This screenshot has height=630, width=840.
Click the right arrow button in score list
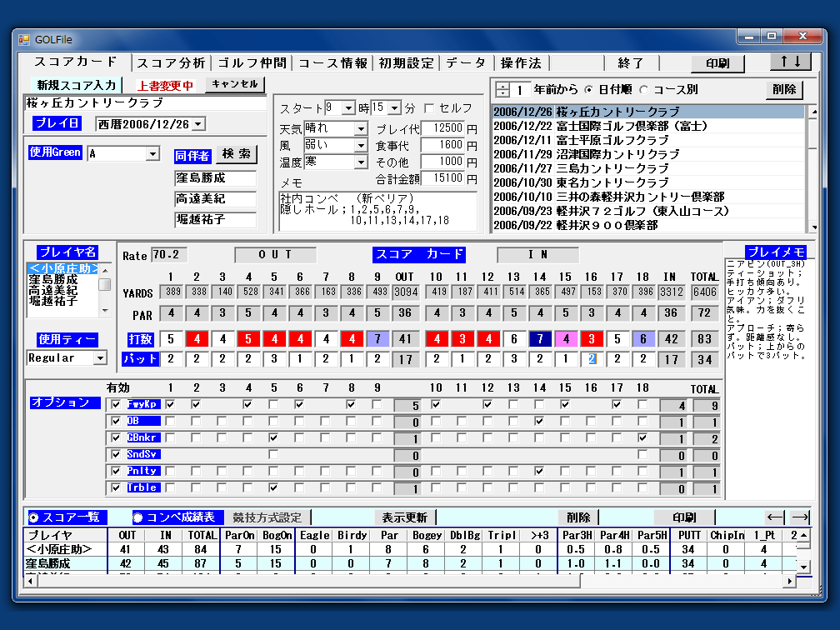point(800,517)
